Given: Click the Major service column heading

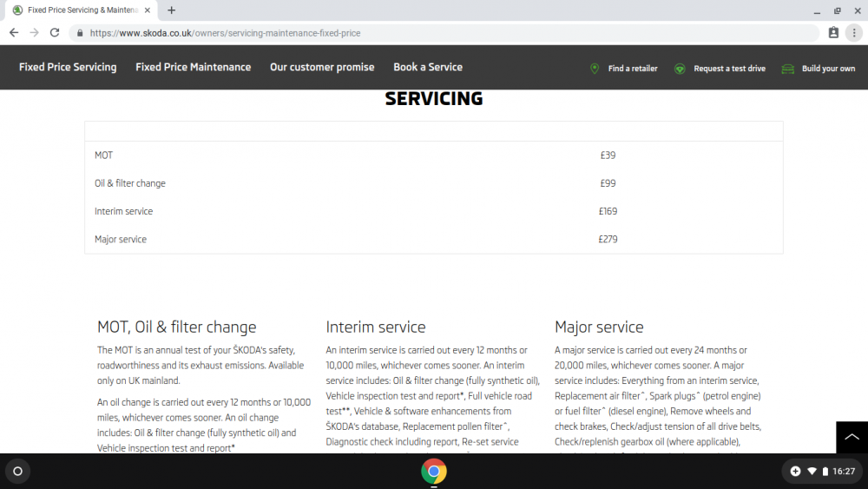Looking at the screenshot, I should [x=599, y=327].
